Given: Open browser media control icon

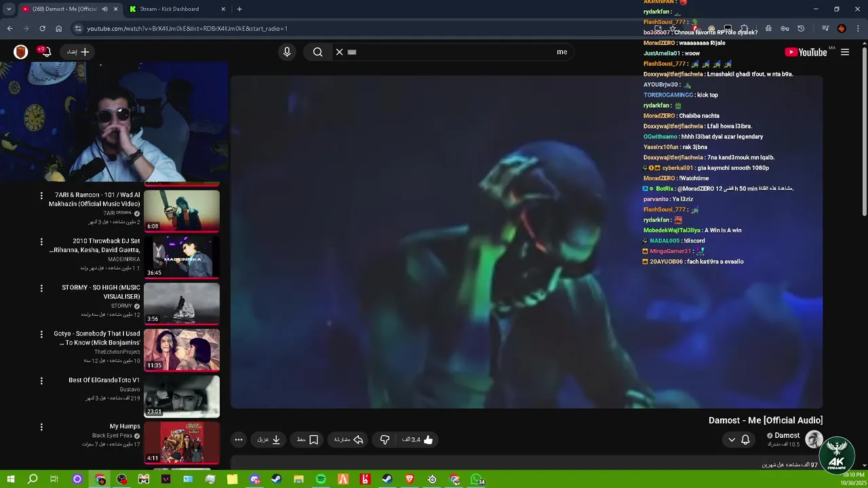Looking at the screenshot, I should point(825,28).
